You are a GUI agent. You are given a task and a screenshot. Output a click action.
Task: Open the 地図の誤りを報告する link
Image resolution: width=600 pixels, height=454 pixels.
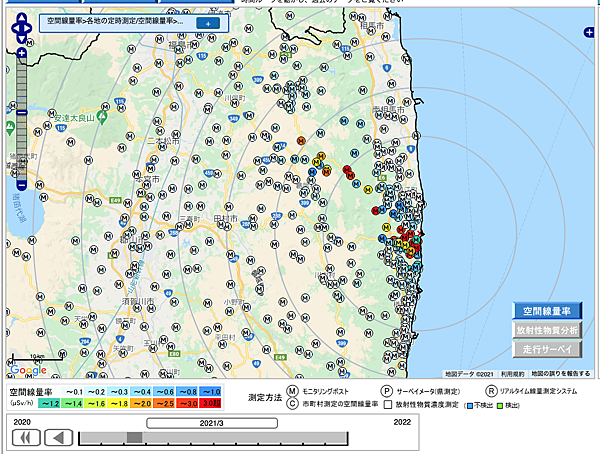[x=560, y=374]
